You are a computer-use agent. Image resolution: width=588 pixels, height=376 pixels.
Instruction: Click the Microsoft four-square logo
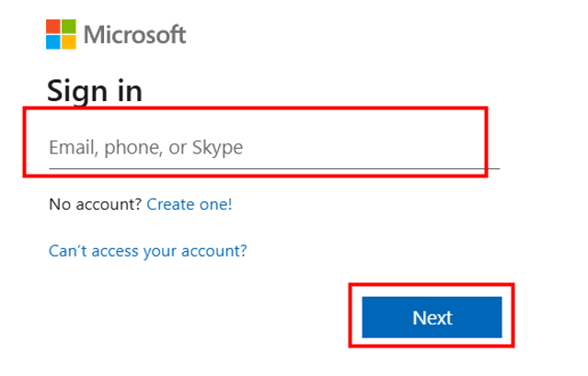[61, 35]
